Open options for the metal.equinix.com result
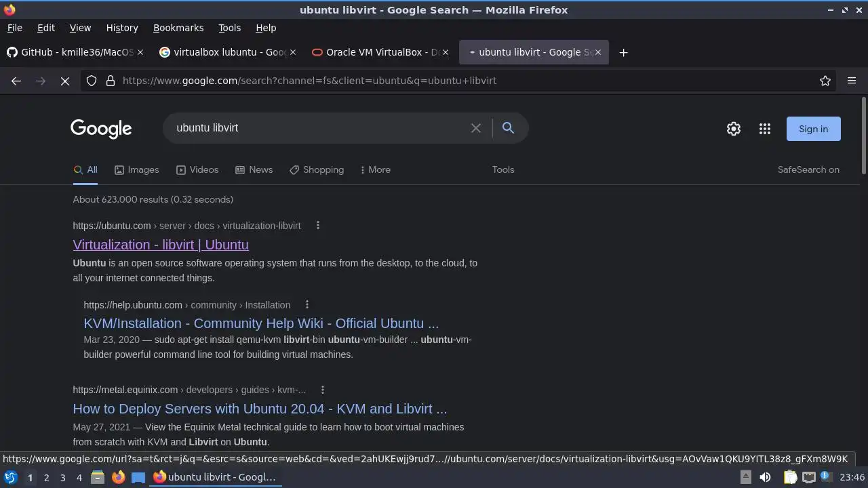 323,389
